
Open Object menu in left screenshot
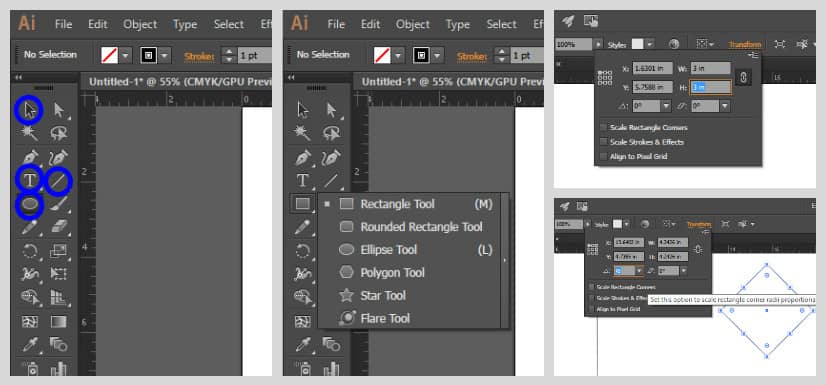139,24
